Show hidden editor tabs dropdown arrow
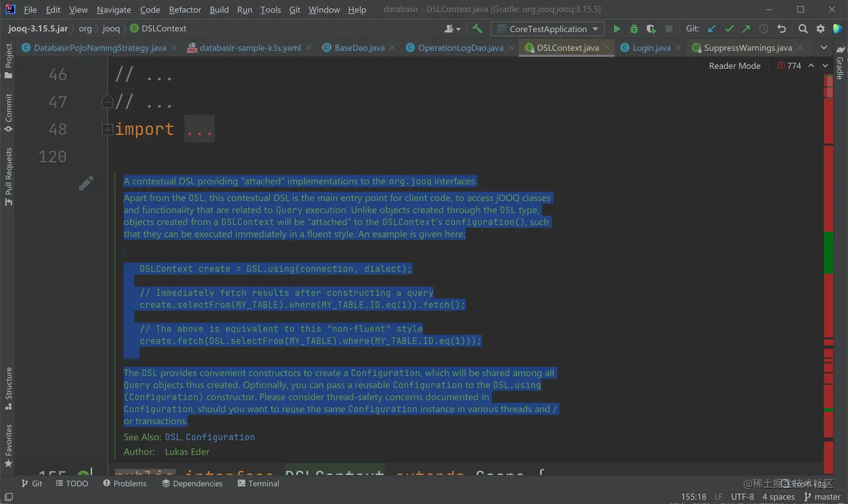The width and height of the screenshot is (848, 504). pos(823,48)
